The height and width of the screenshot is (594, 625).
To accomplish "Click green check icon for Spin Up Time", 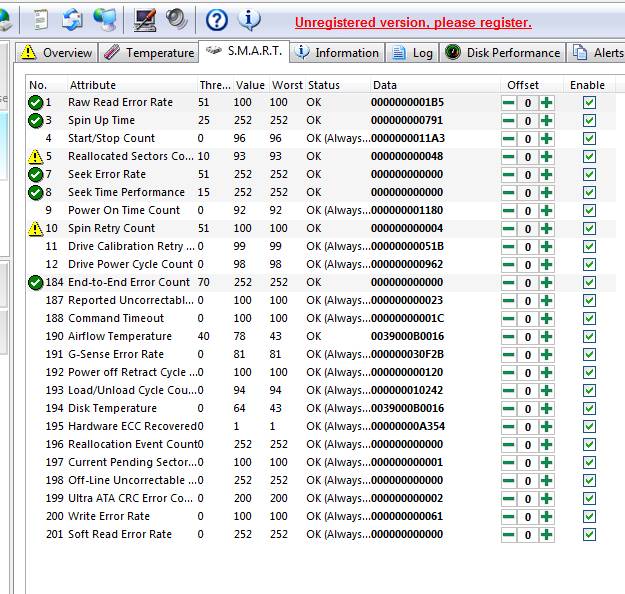I will [35, 120].
